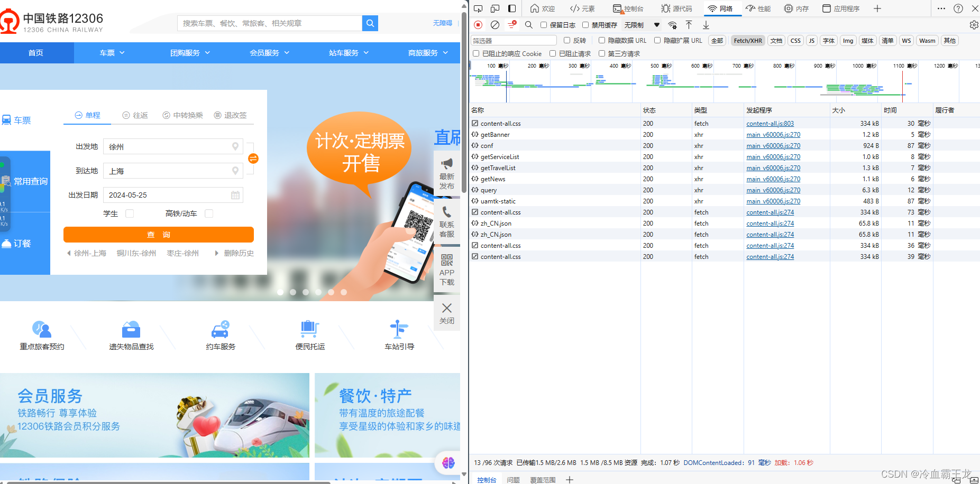
Task: Switch to the 元素 DevTools tab
Action: coord(582,8)
